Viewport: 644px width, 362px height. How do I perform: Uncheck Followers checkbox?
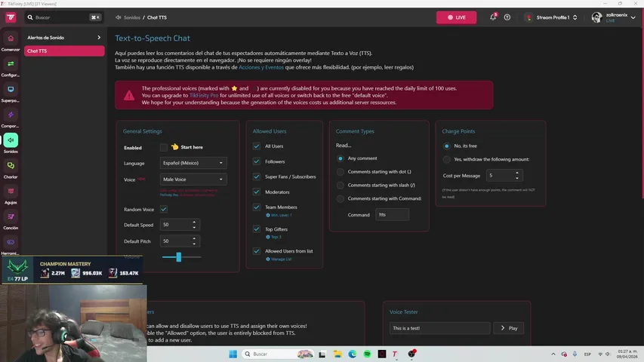[256, 161]
